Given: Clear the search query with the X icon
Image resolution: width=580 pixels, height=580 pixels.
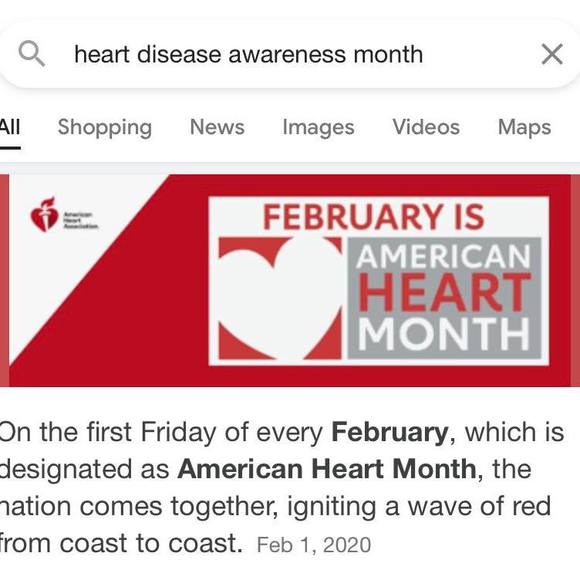Looking at the screenshot, I should coord(552,54).
